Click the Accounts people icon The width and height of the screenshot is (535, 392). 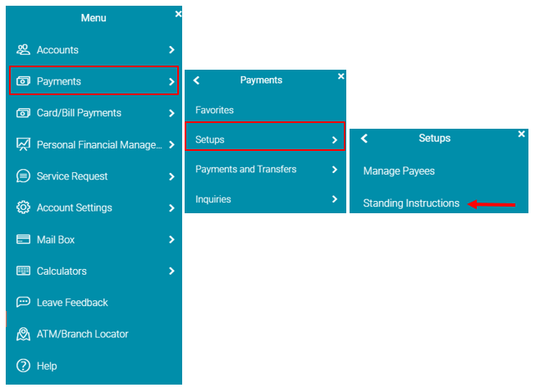(x=23, y=50)
